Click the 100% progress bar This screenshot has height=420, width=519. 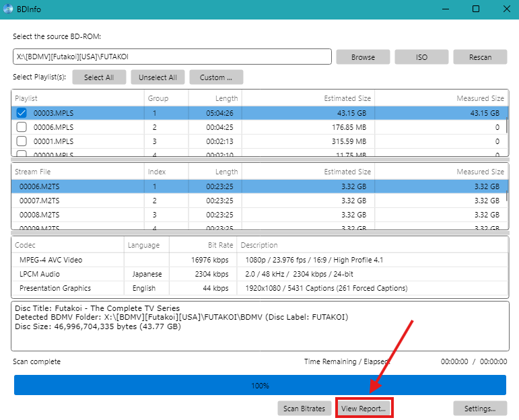point(260,386)
